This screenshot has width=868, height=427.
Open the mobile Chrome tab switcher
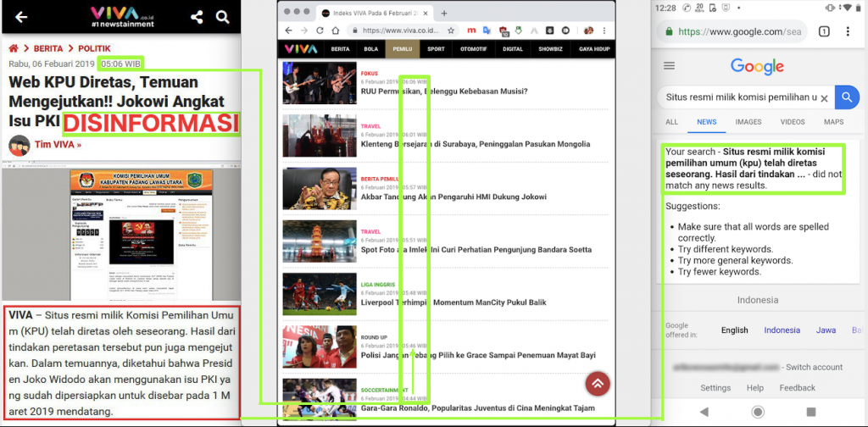click(824, 32)
